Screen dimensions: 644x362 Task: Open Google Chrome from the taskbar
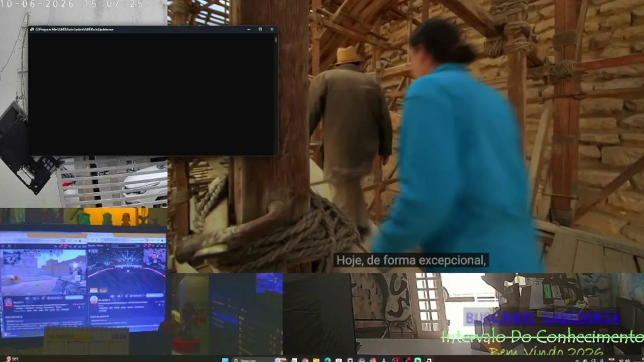pyautogui.click(x=305, y=359)
